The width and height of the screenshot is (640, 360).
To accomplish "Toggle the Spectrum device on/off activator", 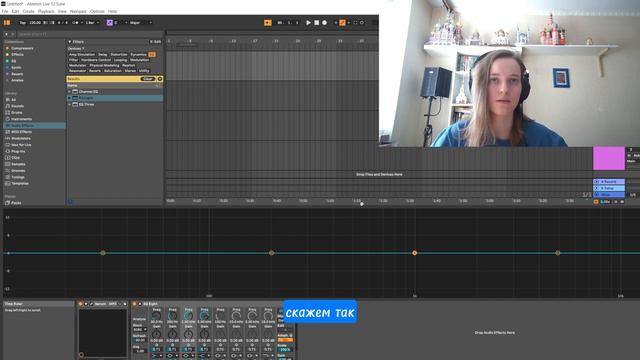I will (x=81, y=304).
